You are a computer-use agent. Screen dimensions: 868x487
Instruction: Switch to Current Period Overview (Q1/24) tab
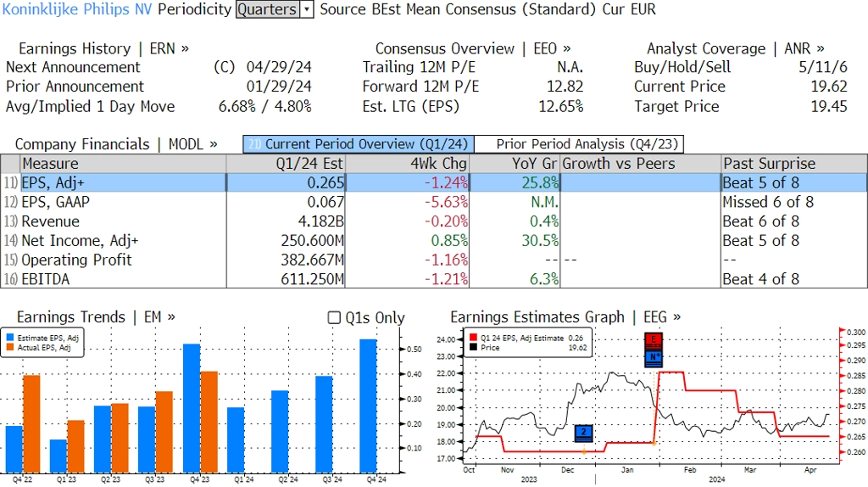[359, 144]
